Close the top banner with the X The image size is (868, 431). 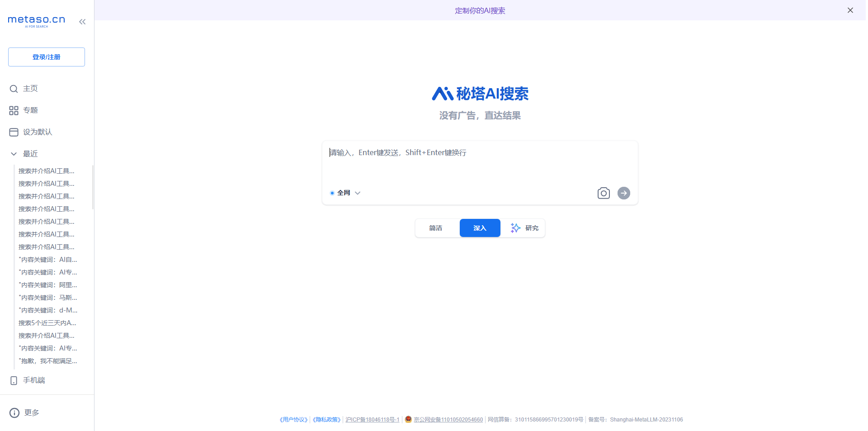[850, 10]
